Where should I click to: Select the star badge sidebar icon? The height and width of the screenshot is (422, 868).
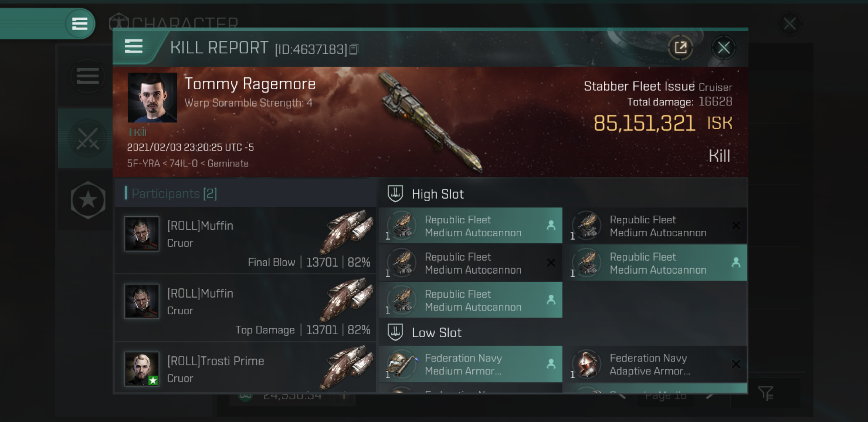(x=88, y=200)
